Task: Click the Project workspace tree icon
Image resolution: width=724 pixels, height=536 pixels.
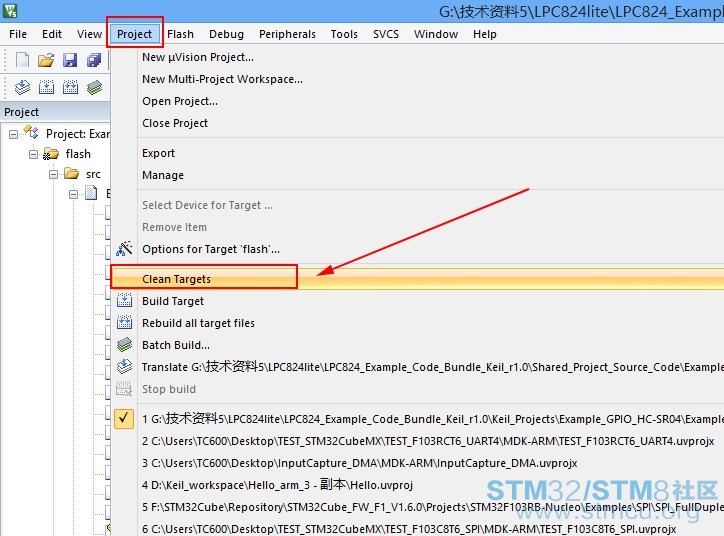Action: pos(31,132)
